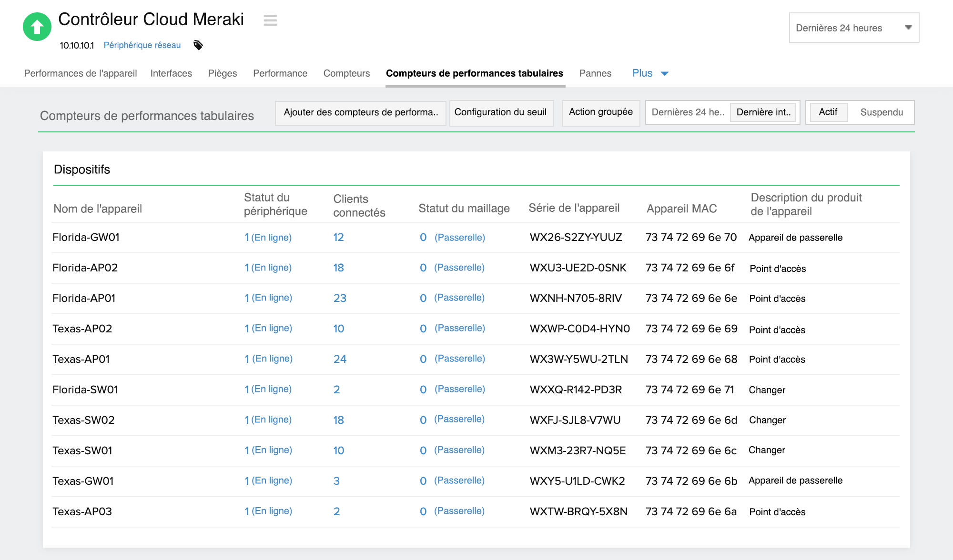This screenshot has height=560, width=953.
Task: Click Ajouter des compteurs de performa..
Action: [361, 113]
